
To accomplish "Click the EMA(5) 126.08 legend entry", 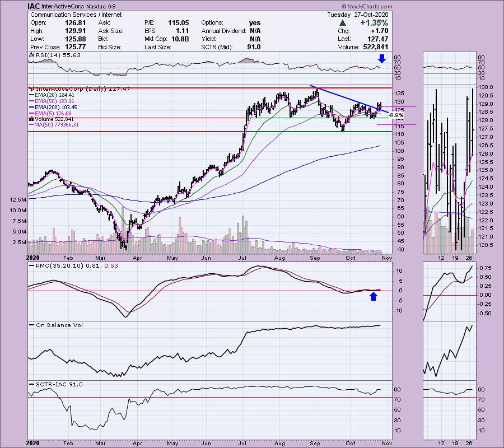I will point(53,114).
